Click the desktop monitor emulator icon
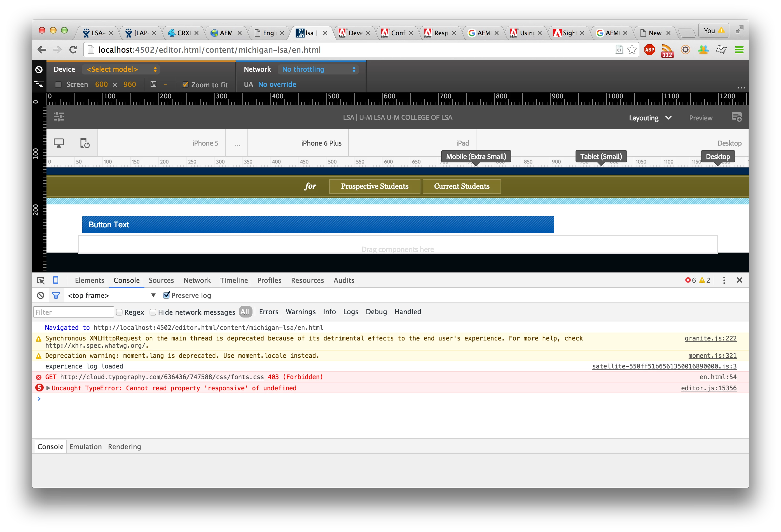Image resolution: width=781 pixels, height=532 pixels. coord(59,143)
